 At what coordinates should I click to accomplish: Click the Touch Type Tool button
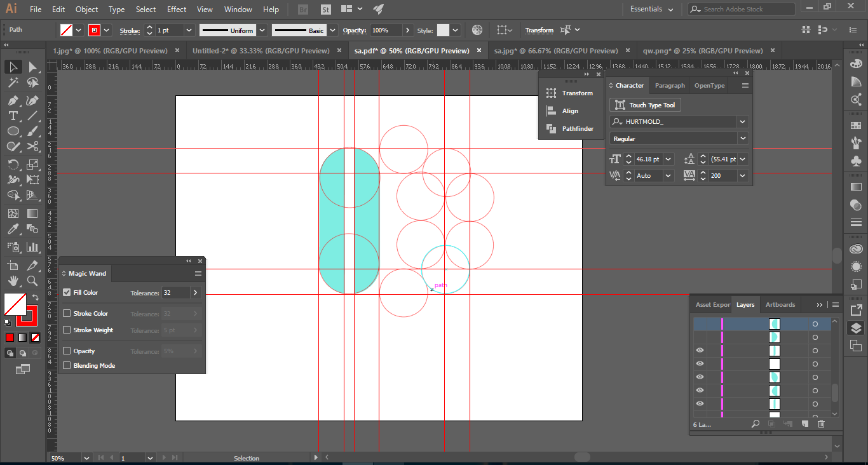(645, 105)
